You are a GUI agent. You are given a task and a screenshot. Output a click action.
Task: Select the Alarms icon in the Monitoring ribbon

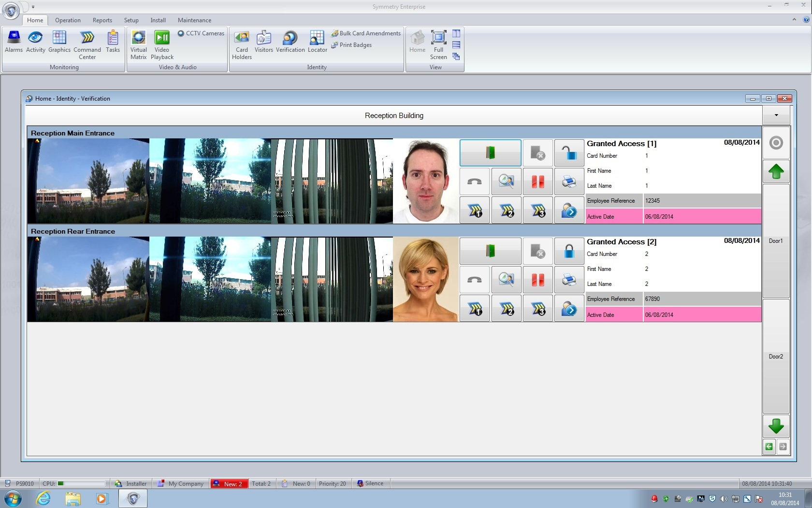click(14, 44)
